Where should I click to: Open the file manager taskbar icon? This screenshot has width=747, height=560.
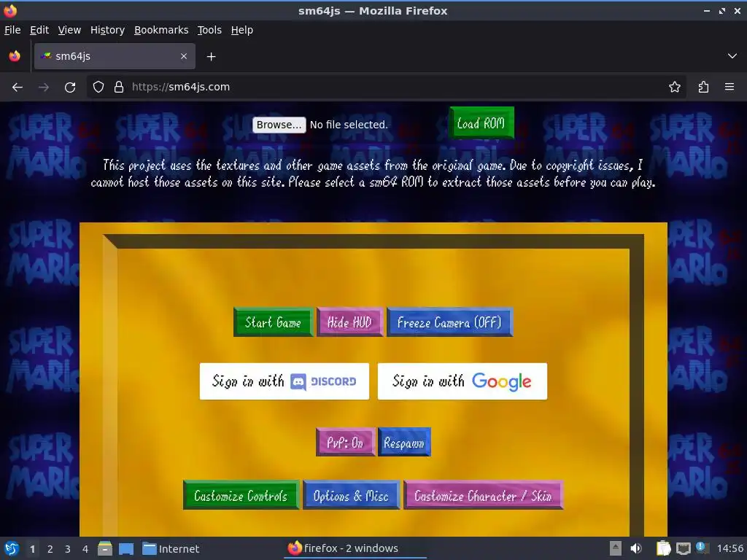coord(105,548)
